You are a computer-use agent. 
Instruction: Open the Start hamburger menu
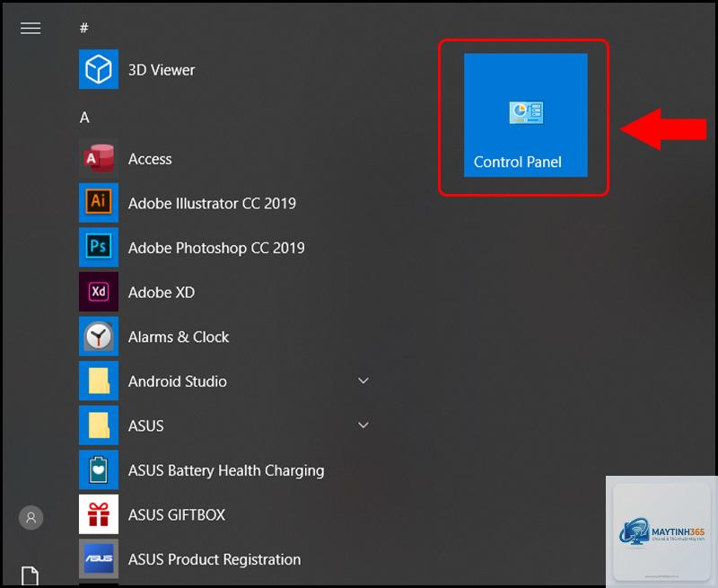[31, 29]
